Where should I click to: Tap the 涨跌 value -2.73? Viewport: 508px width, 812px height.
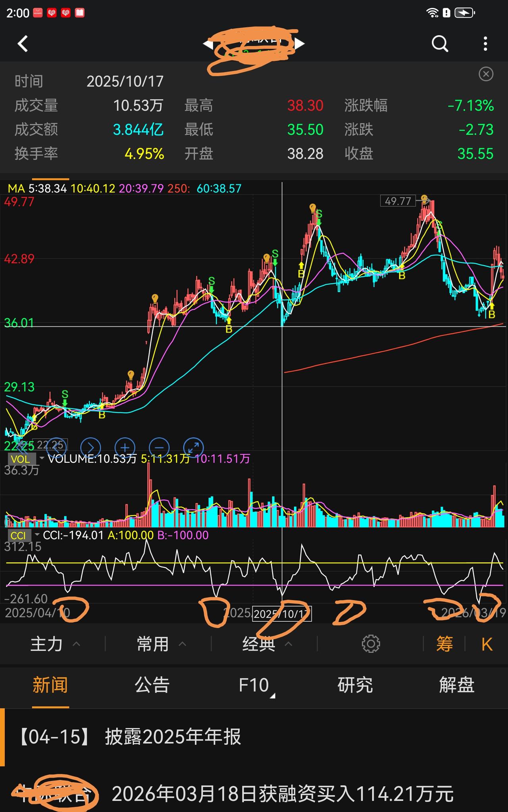click(x=476, y=130)
